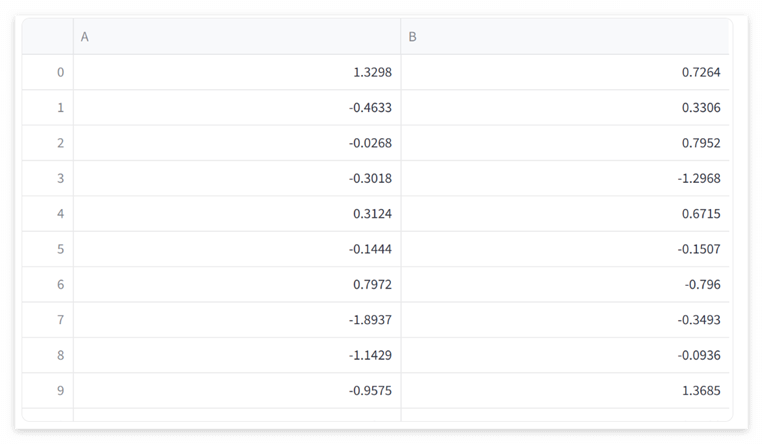
Task: Select row index 9
Action: (48, 390)
